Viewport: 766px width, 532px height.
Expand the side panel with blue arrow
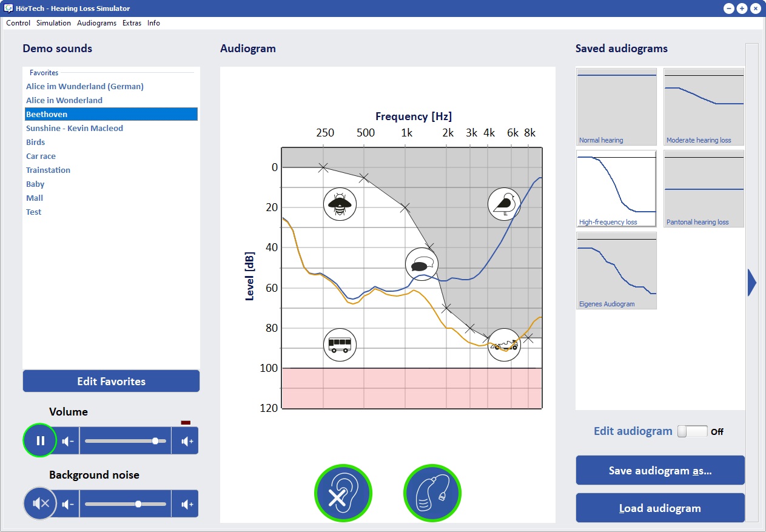point(752,283)
